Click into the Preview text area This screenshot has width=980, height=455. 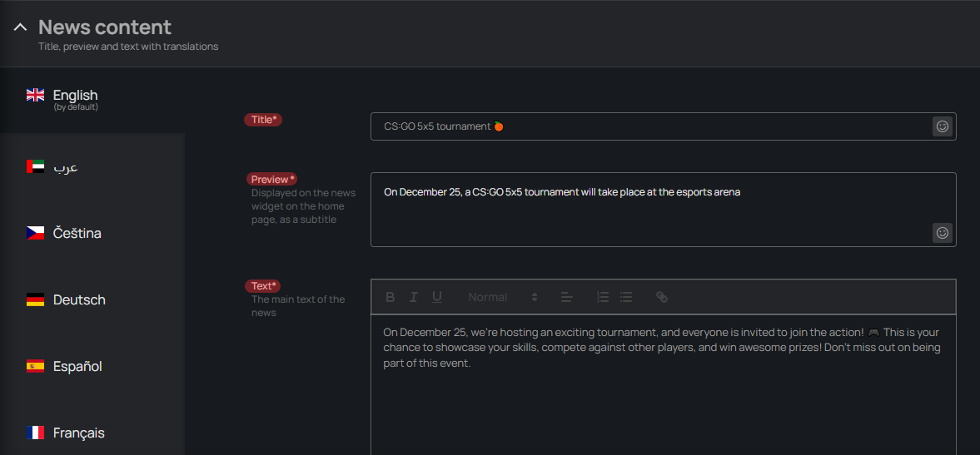point(649,212)
